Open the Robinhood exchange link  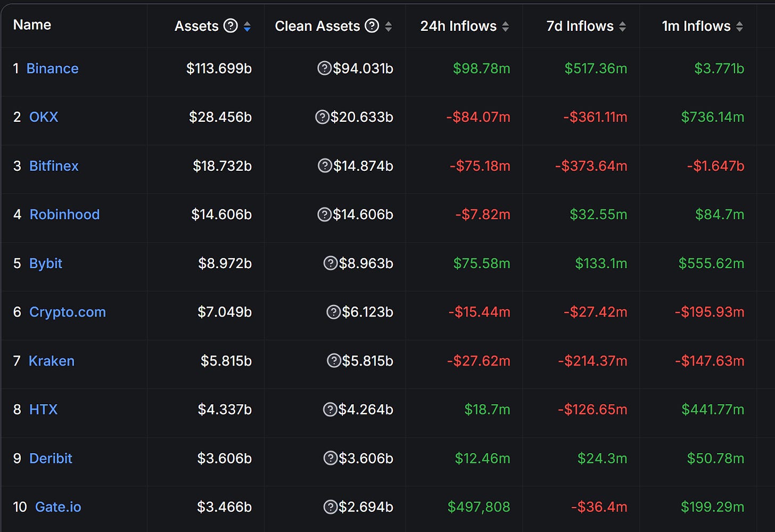click(x=64, y=214)
